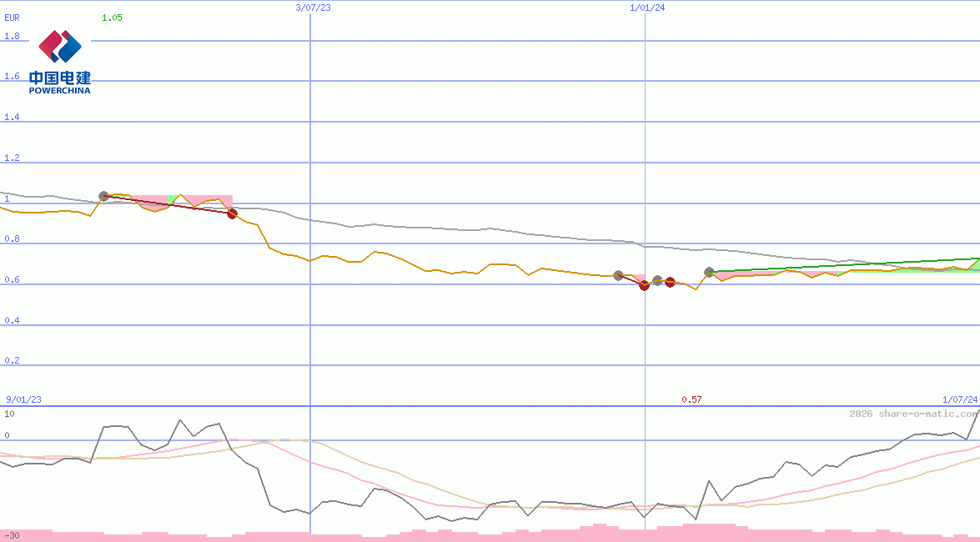Viewport: 980px width, 542px height.
Task: Select grey entry marker starting the dark red trendline
Action: (x=104, y=196)
